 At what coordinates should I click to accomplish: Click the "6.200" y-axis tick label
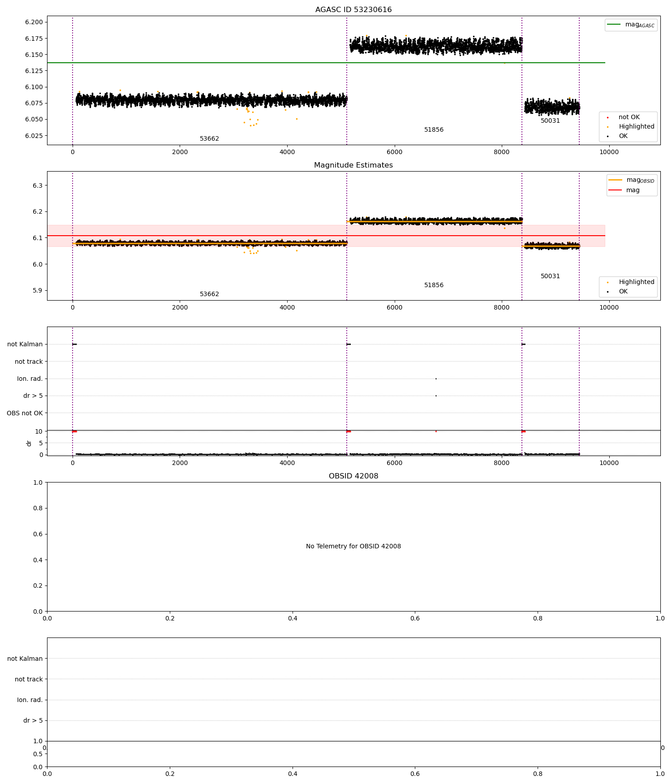(34, 22)
